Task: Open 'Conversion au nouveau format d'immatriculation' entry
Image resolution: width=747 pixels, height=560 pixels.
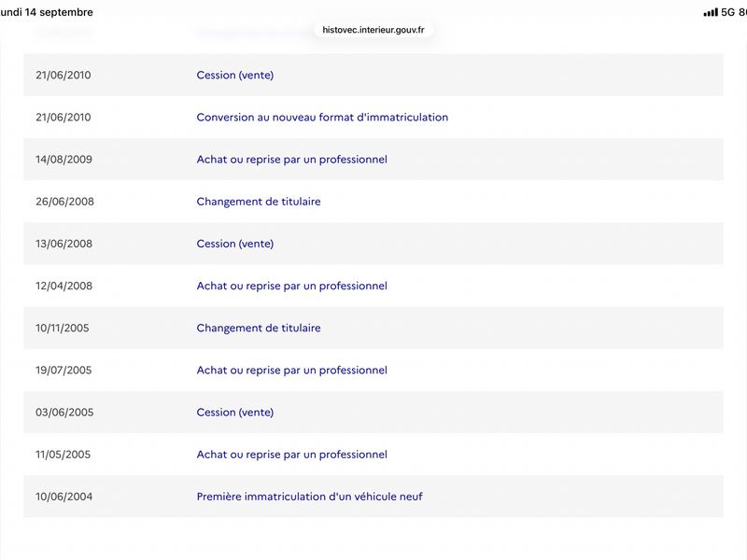Action: [x=322, y=118]
